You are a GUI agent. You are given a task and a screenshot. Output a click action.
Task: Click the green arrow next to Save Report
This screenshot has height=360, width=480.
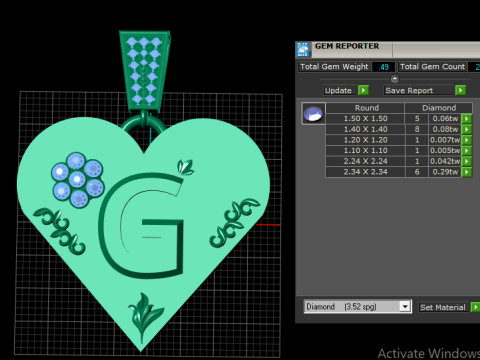click(461, 90)
